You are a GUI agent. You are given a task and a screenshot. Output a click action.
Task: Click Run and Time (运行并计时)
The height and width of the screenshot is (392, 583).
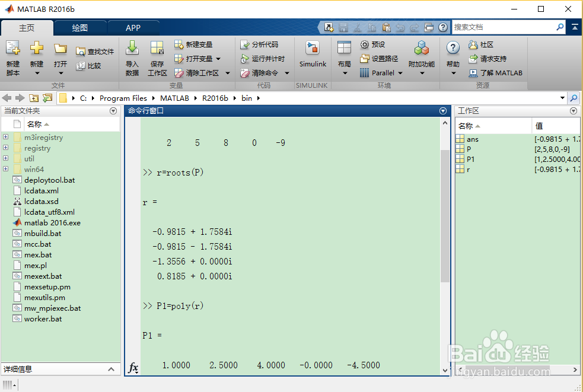[x=263, y=59]
